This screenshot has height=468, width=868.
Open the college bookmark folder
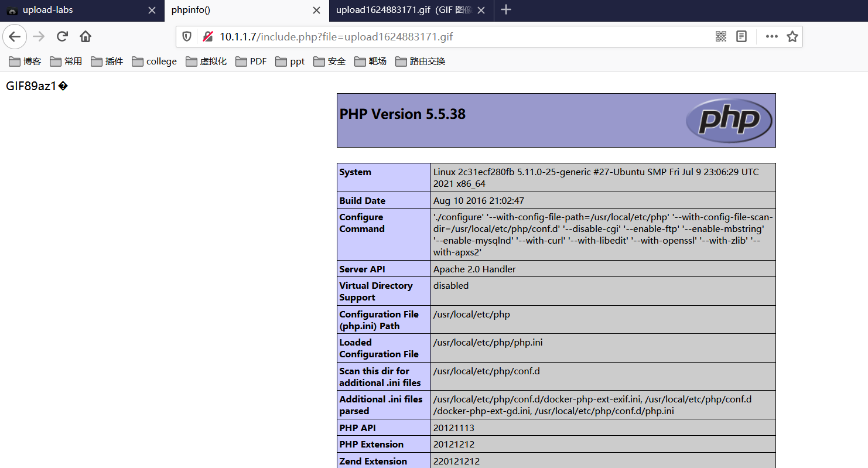click(x=154, y=62)
